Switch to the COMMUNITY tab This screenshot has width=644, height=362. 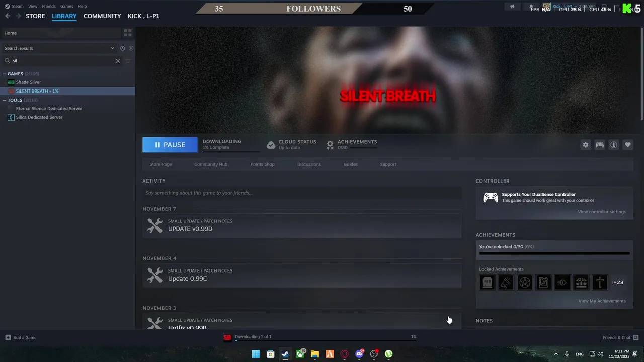pos(102,16)
